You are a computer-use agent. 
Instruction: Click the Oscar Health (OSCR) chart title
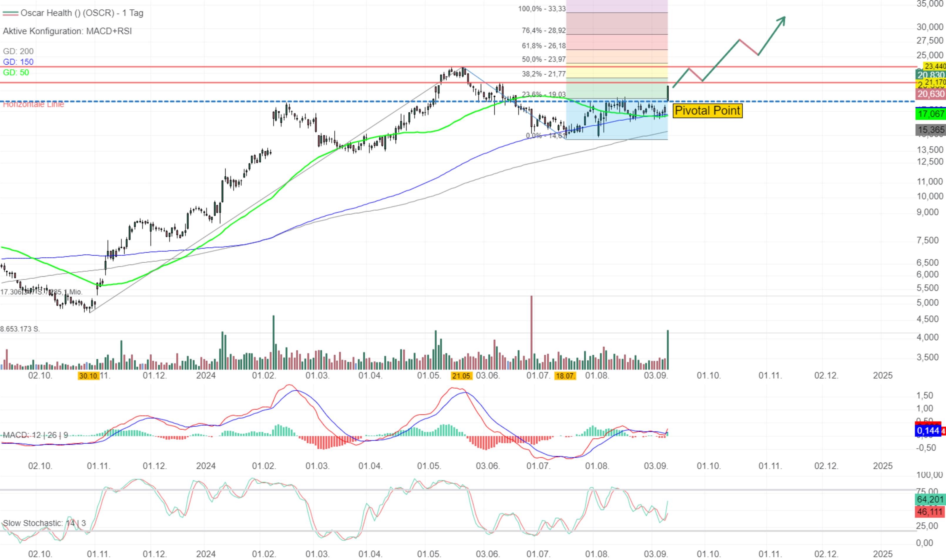pos(82,13)
